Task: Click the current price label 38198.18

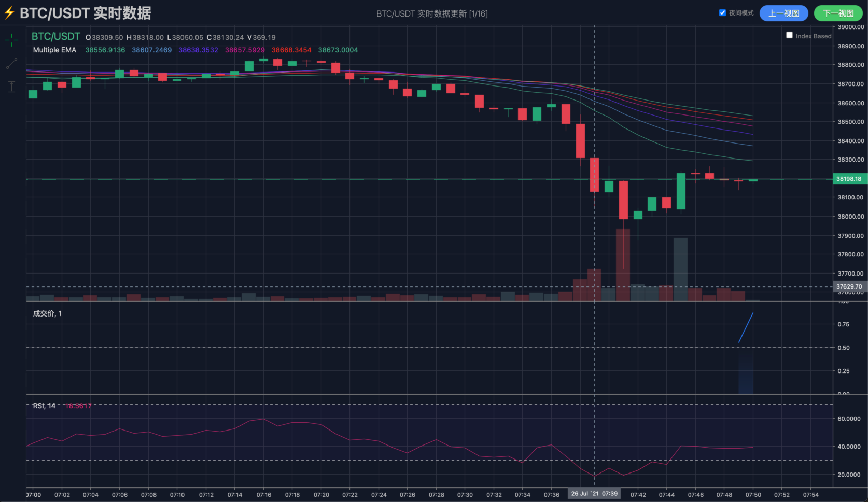Action: [849, 179]
